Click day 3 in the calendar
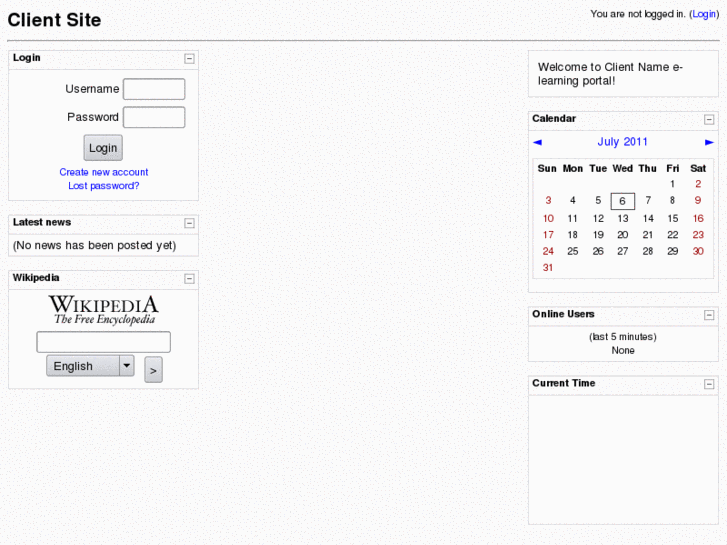The width and height of the screenshot is (727, 545). coord(548,200)
